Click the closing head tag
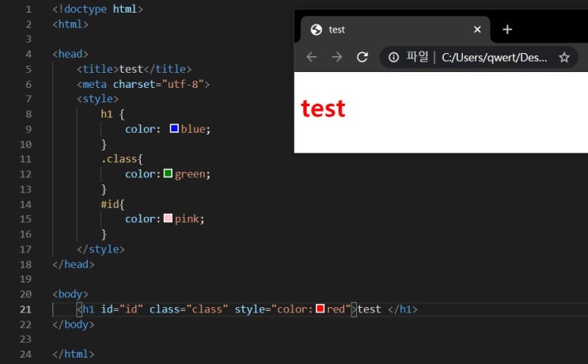The height and width of the screenshot is (364, 588). [74, 264]
